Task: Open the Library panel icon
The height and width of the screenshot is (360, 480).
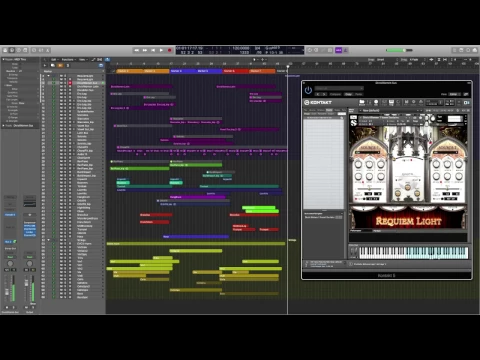Action: coord(5,50)
